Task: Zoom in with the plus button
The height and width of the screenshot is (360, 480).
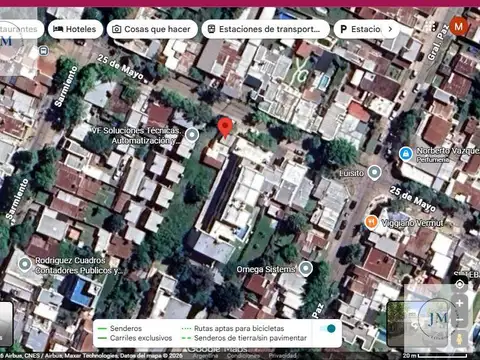Action: [x=460, y=303]
